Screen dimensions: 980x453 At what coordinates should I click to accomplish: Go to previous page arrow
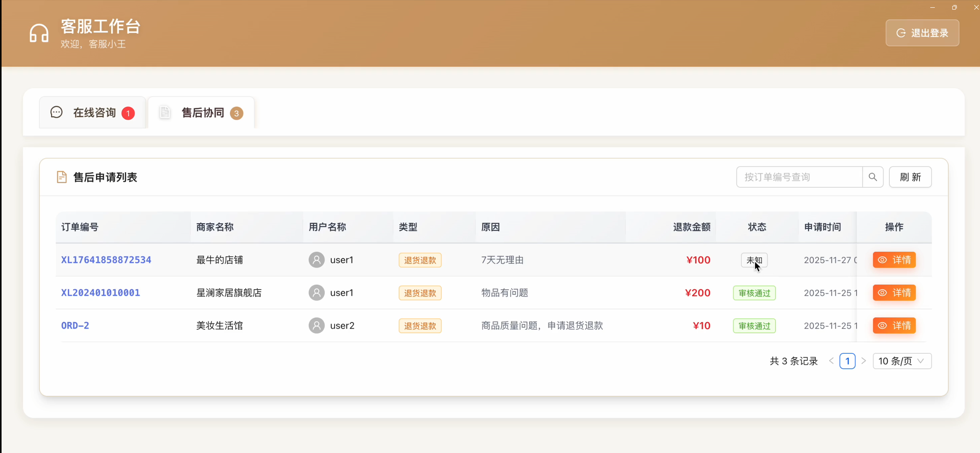831,361
